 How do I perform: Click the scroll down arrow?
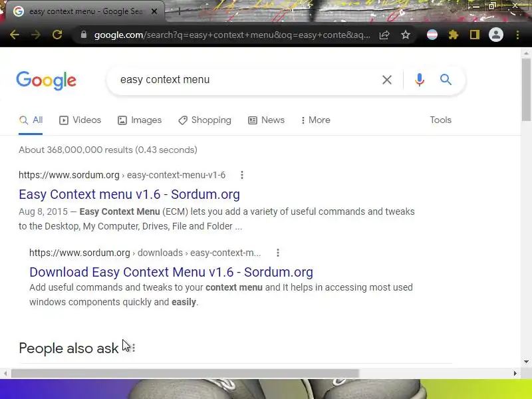[526, 362]
